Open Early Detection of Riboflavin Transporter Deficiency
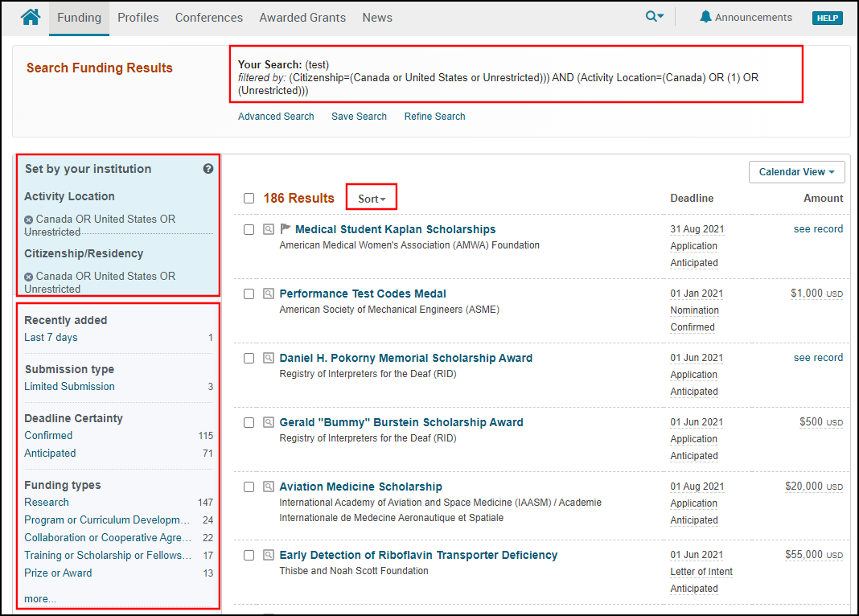Screen dimensions: 859x616 pyautogui.click(x=418, y=555)
